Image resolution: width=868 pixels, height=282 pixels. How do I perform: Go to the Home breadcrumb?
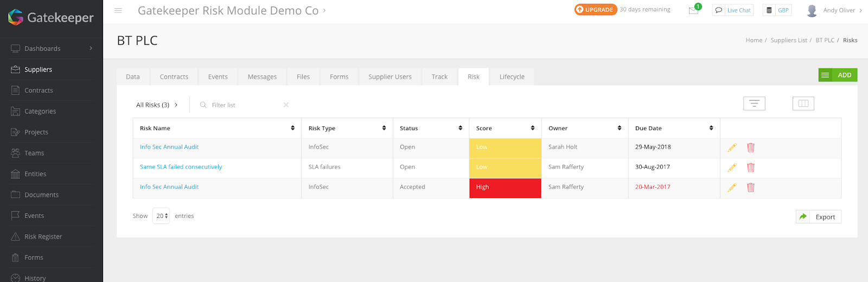tap(754, 40)
